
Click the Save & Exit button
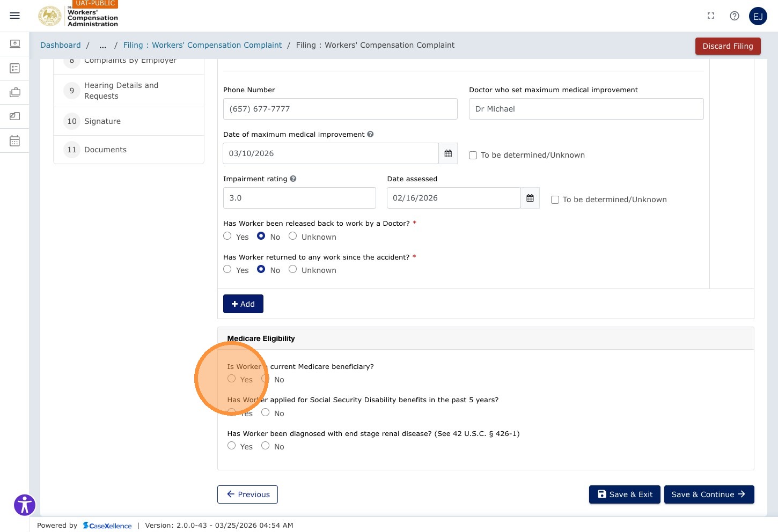(x=625, y=494)
